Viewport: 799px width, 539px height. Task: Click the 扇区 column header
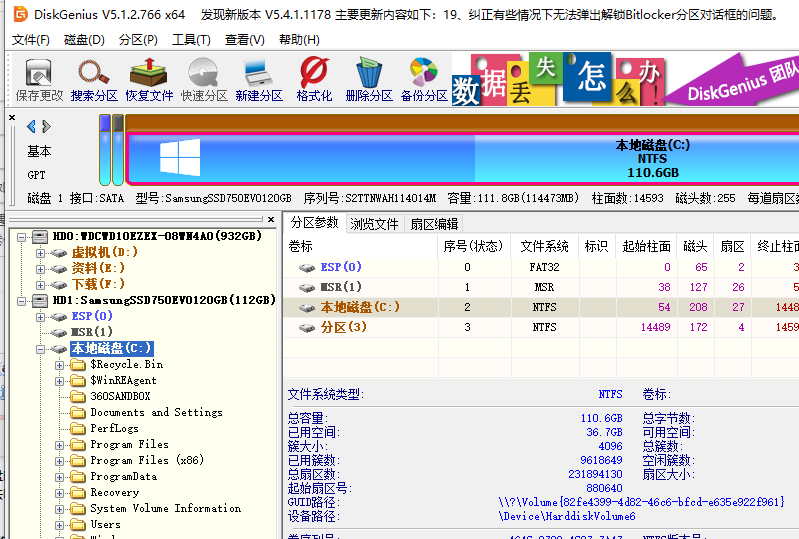pyautogui.click(x=732, y=247)
